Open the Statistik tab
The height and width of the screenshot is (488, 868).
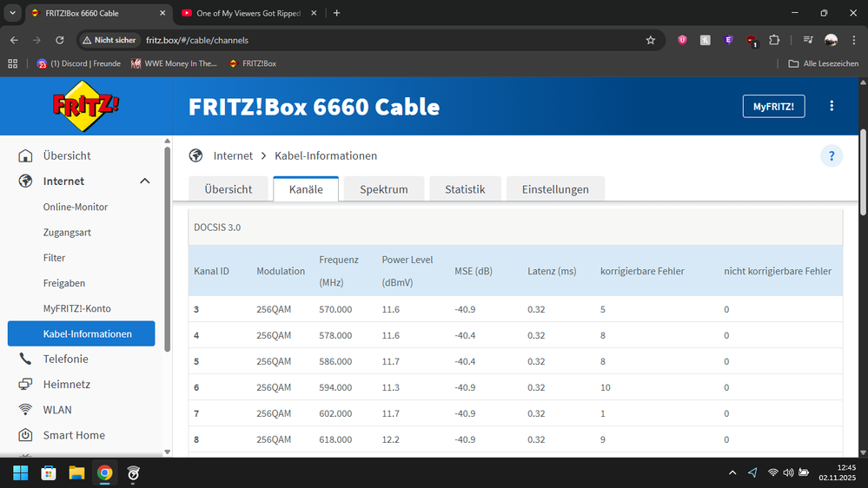[x=465, y=189]
